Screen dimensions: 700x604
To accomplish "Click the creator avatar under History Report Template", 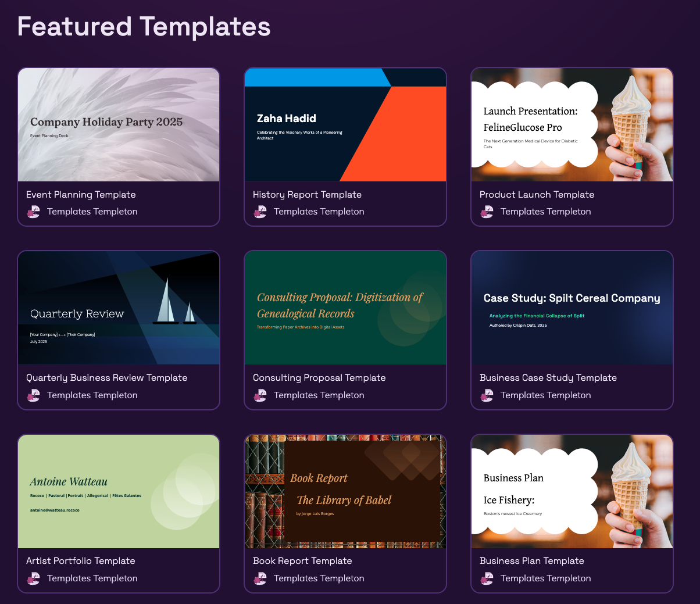I will coord(260,212).
